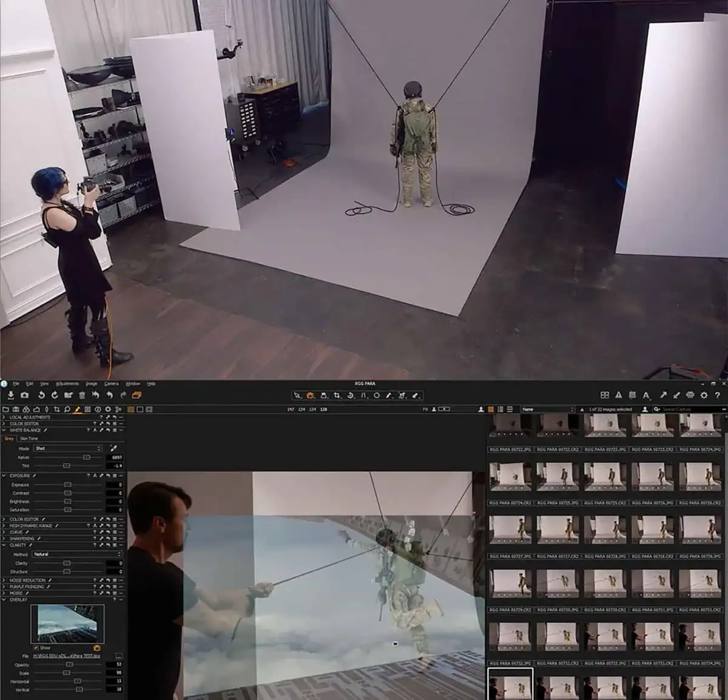Click the Print icon

[x=690, y=395]
